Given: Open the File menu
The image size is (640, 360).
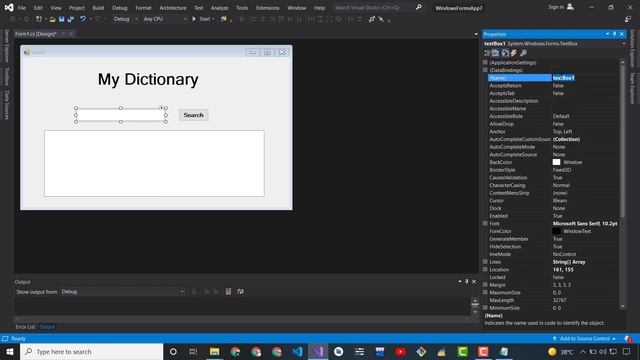Looking at the screenshot, I should coord(22,8).
